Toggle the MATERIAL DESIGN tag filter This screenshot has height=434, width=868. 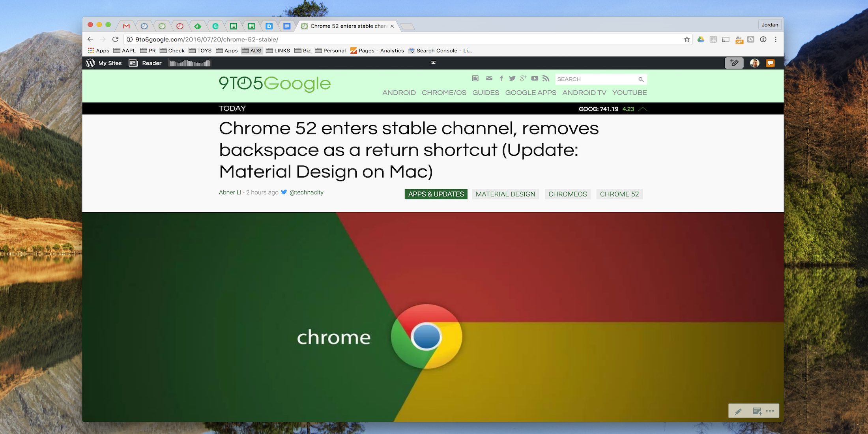pyautogui.click(x=505, y=194)
